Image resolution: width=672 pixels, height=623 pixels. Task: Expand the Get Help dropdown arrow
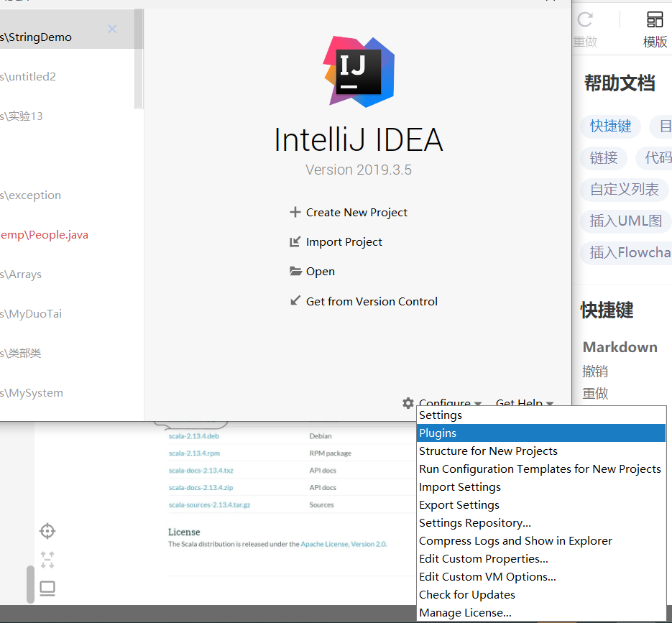[550, 403]
